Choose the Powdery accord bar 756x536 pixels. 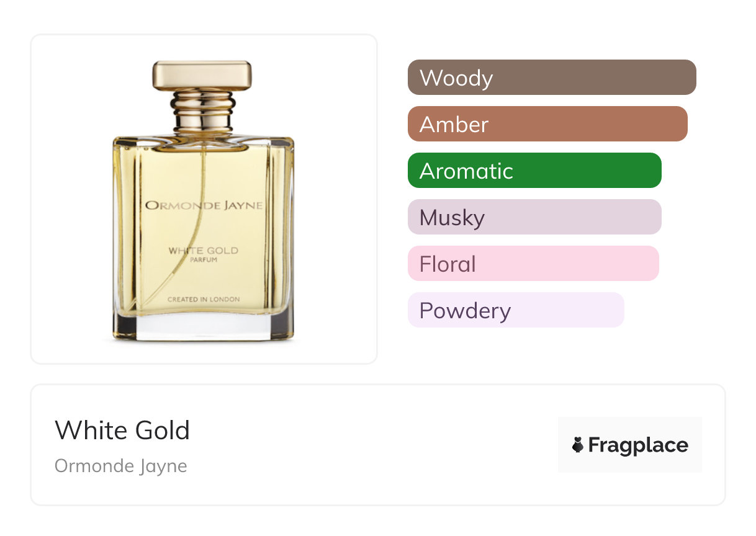515,310
